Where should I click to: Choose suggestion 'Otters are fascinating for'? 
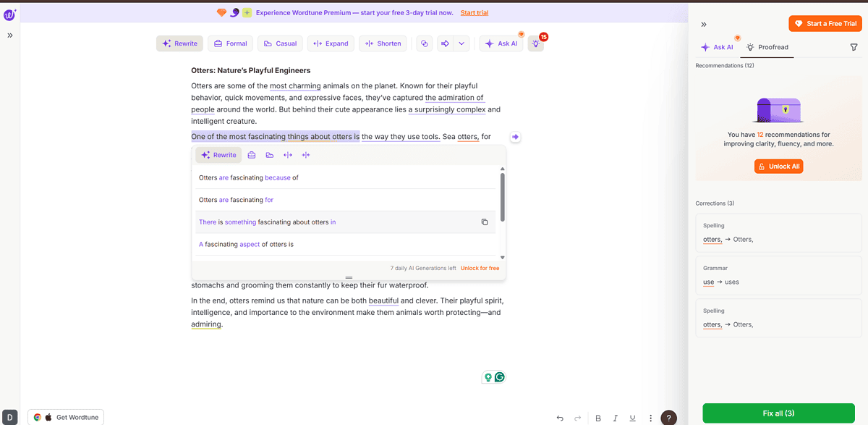346,200
